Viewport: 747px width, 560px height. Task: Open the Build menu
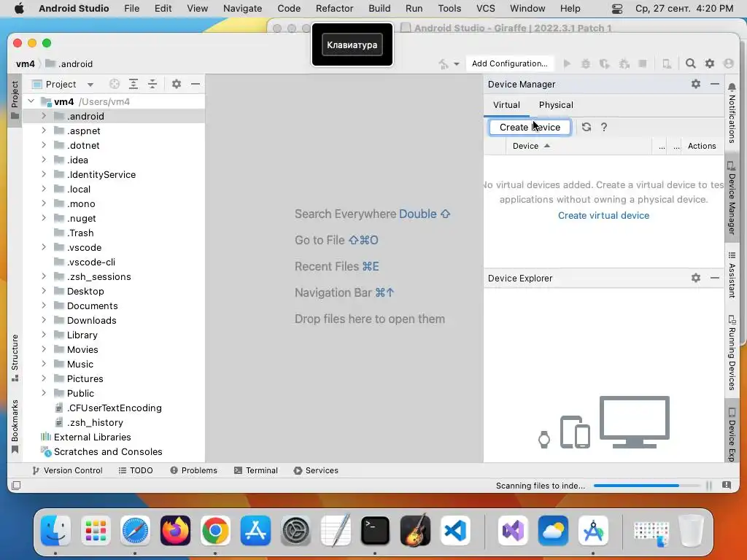(379, 9)
